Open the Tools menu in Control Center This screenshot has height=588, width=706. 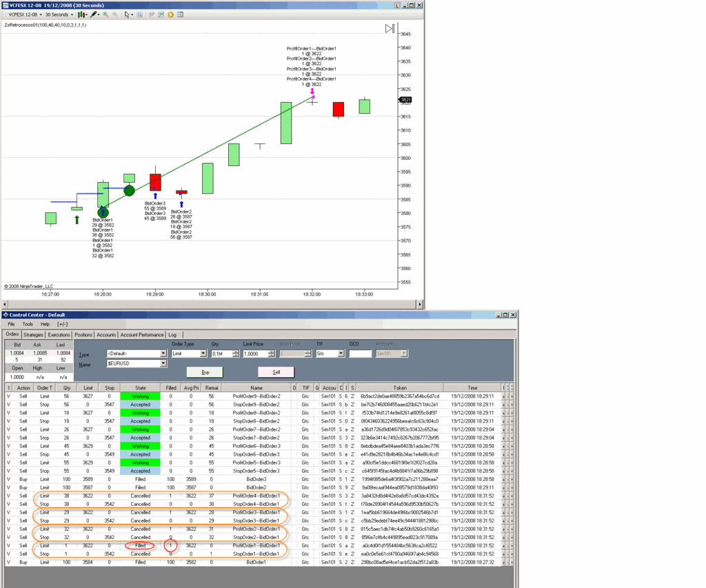click(28, 324)
